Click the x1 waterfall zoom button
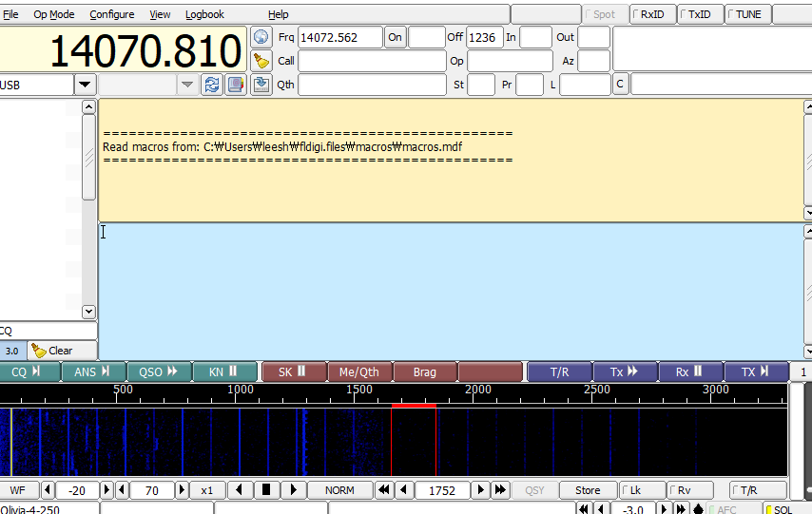812x514 pixels. [207, 489]
